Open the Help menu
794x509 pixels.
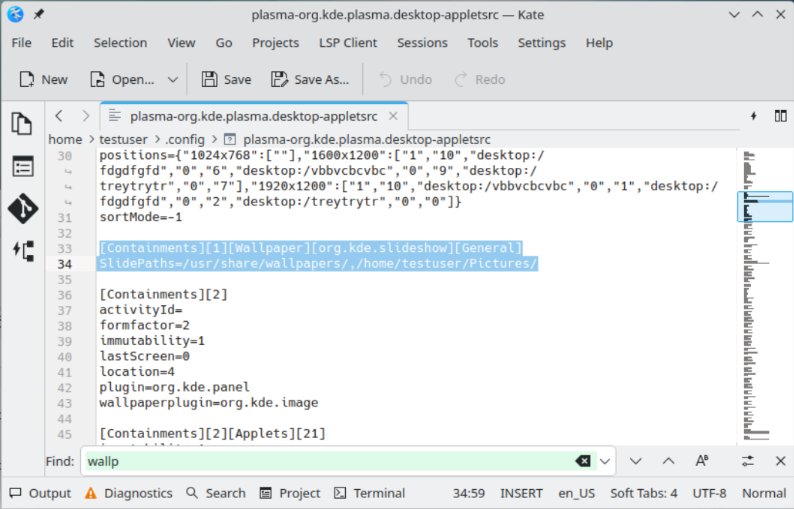click(599, 43)
